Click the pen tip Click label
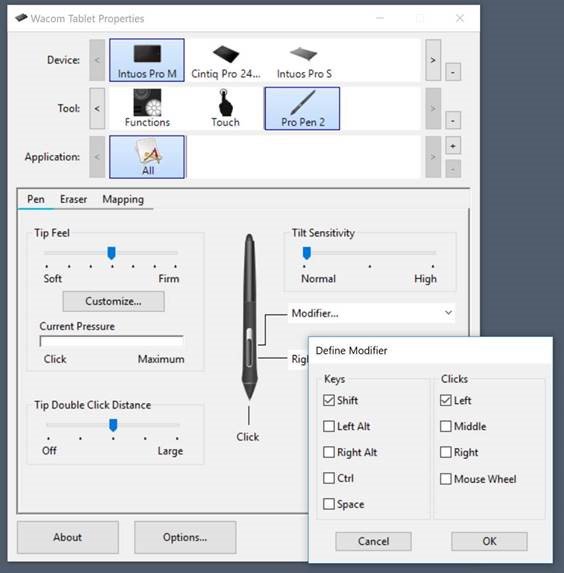The height and width of the screenshot is (573, 564). click(x=248, y=437)
